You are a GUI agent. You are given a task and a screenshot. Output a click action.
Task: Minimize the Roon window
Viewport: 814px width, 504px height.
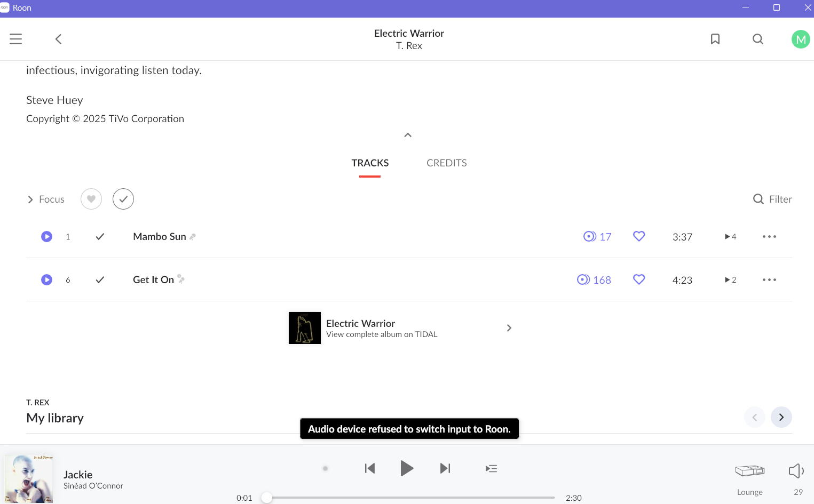(746, 7)
